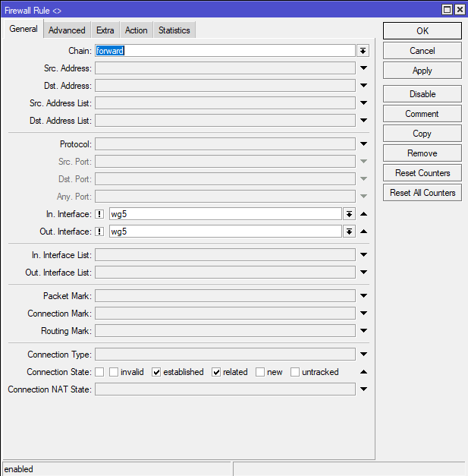Viewport: 468px width, 476px height.
Task: Click the Out. Interface wg5 input field
Action: [225, 232]
